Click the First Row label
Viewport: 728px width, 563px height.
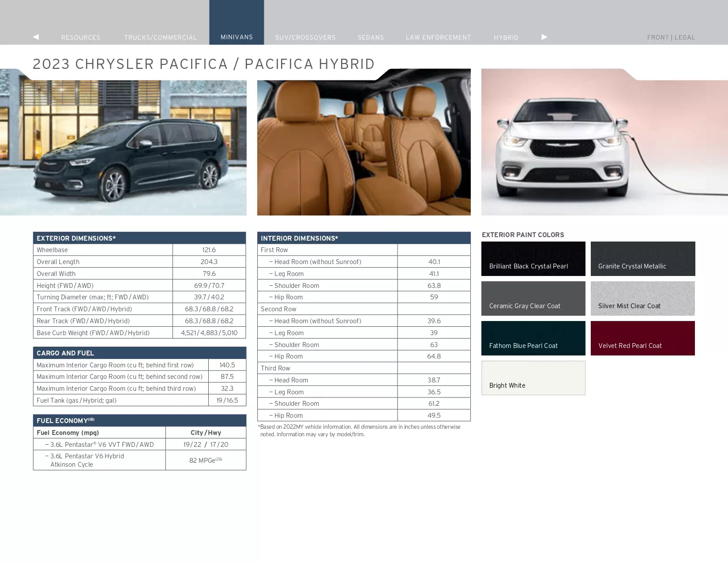coord(274,250)
